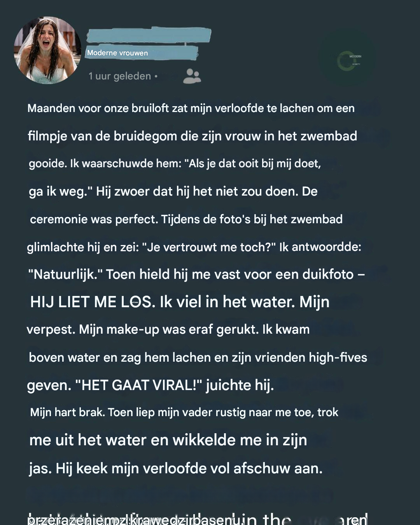The height and width of the screenshot is (525, 420).
Task: Click the text "HIJ LIET ME LOS"
Action: click(93, 302)
